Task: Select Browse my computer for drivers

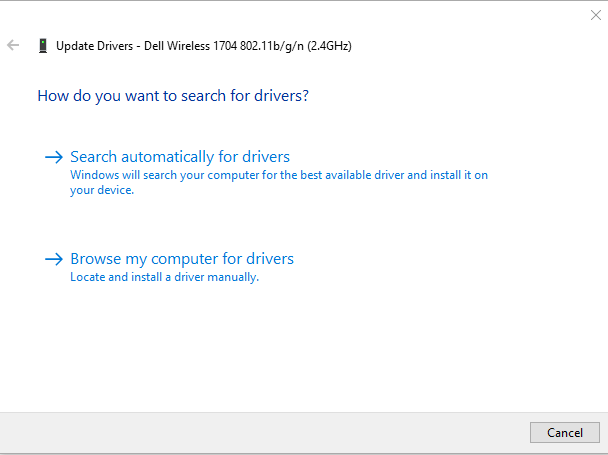Action: (182, 259)
